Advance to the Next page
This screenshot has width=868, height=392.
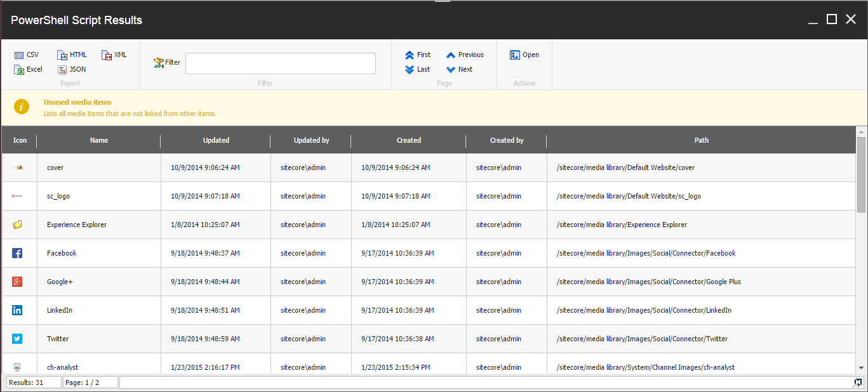point(460,70)
